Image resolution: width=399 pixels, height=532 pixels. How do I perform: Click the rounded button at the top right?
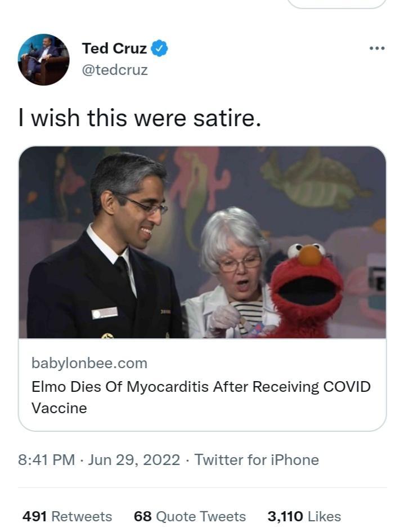point(337,5)
